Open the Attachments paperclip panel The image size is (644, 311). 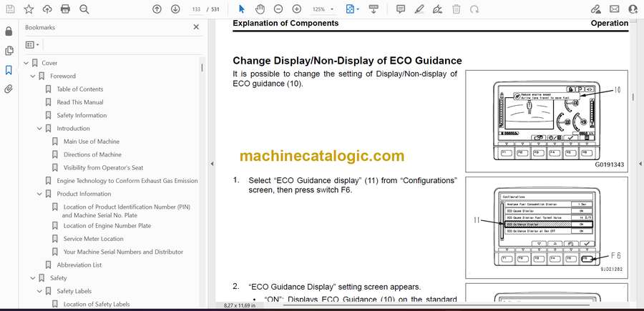point(9,89)
